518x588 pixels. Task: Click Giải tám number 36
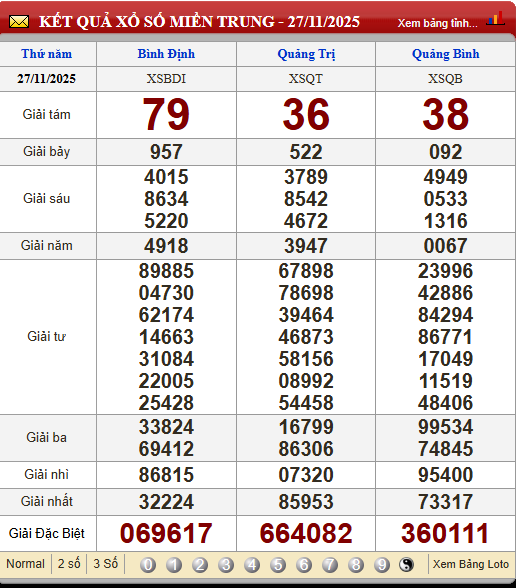306,114
